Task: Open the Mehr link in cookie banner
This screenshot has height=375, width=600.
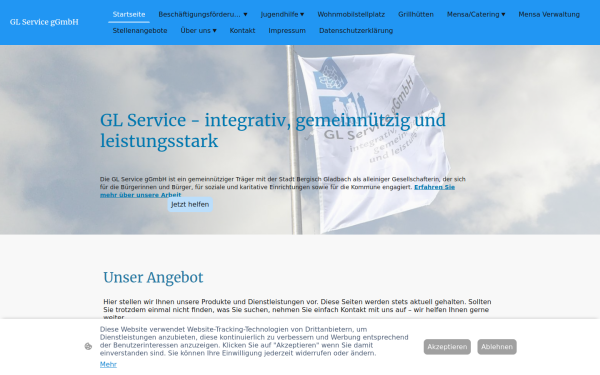Action: 108,364
